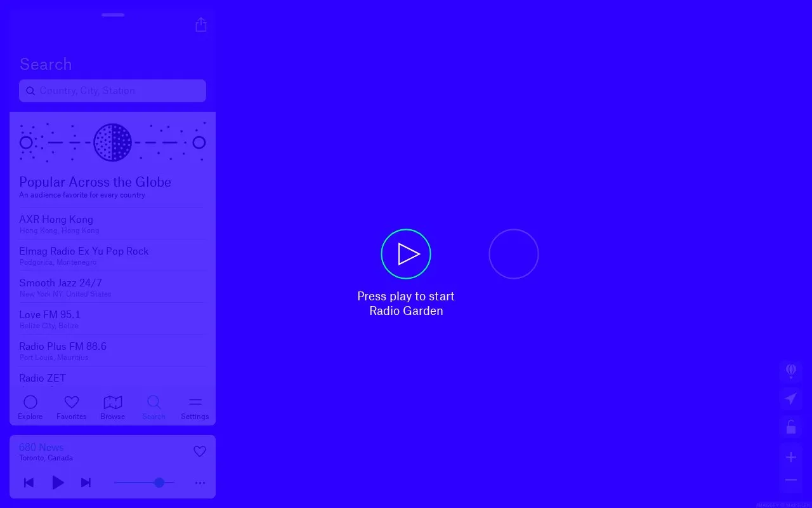Open the 680 News station title
812x508 pixels.
click(x=41, y=447)
